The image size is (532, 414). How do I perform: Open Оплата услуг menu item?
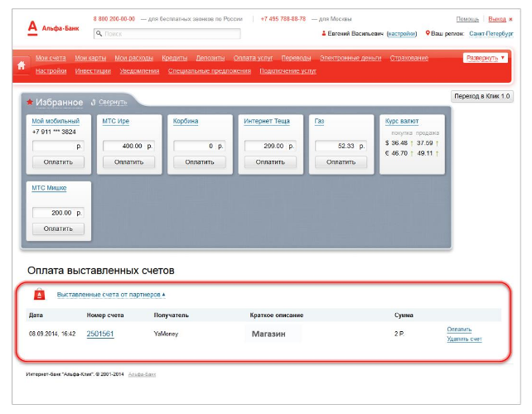pos(253,58)
